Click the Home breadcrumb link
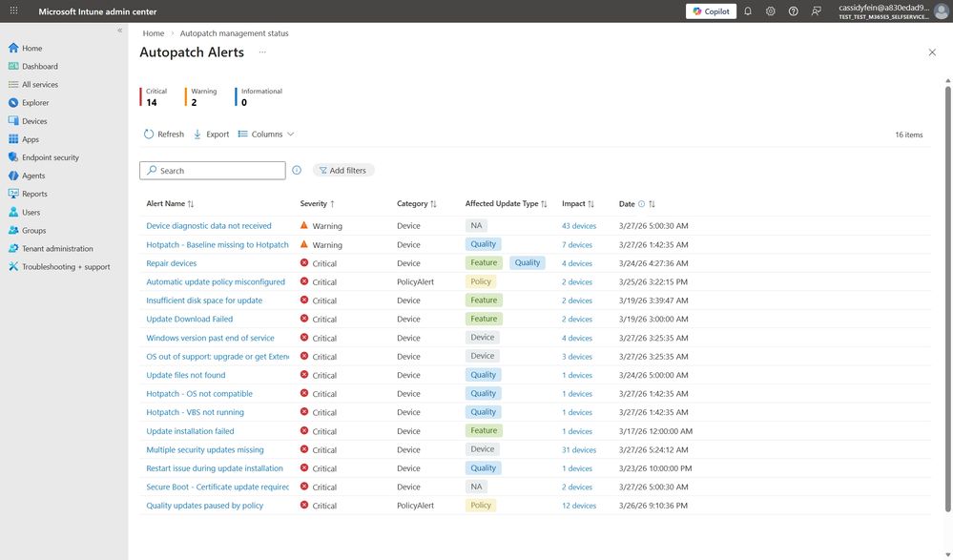This screenshot has height=560, width=953. tap(154, 33)
